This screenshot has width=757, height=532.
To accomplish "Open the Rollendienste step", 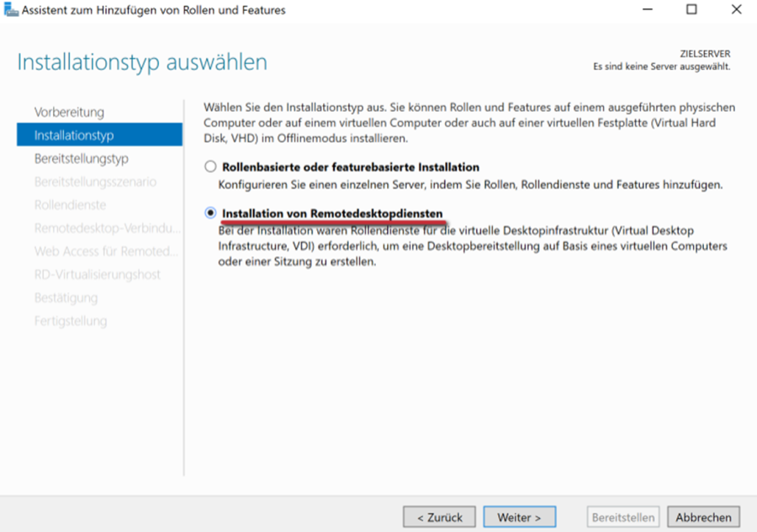I will pos(70,205).
